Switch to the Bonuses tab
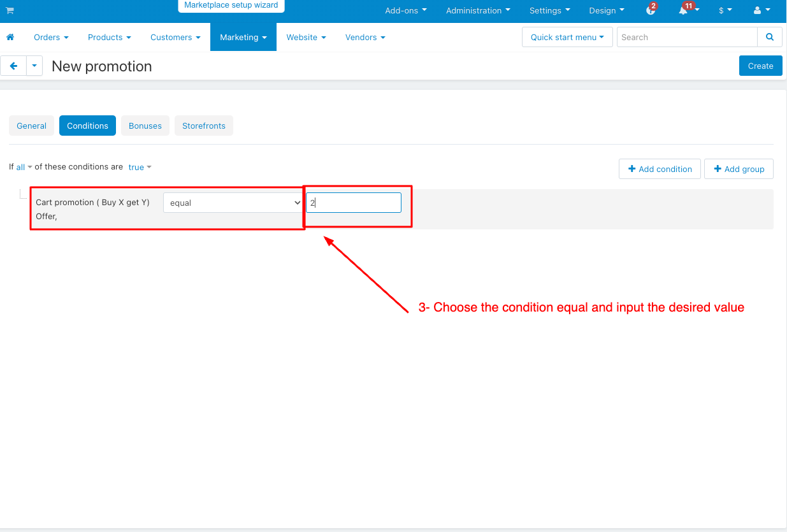This screenshot has height=532, width=787. (x=145, y=126)
